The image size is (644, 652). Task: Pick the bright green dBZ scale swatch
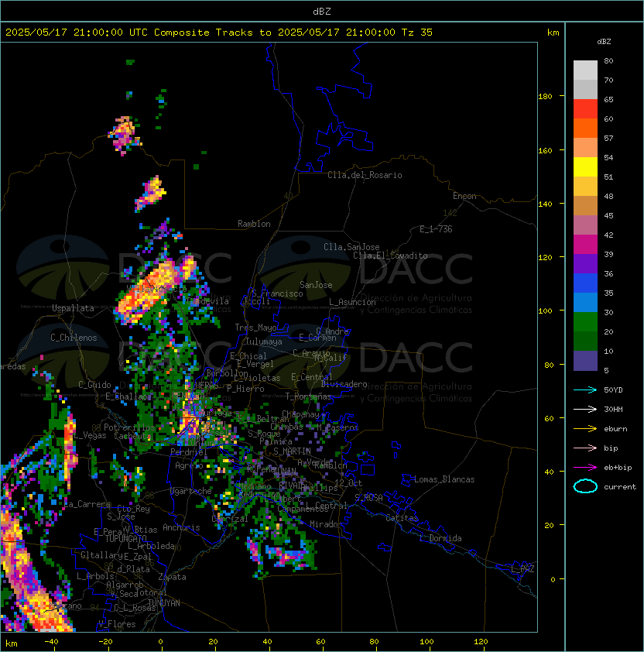coord(585,322)
